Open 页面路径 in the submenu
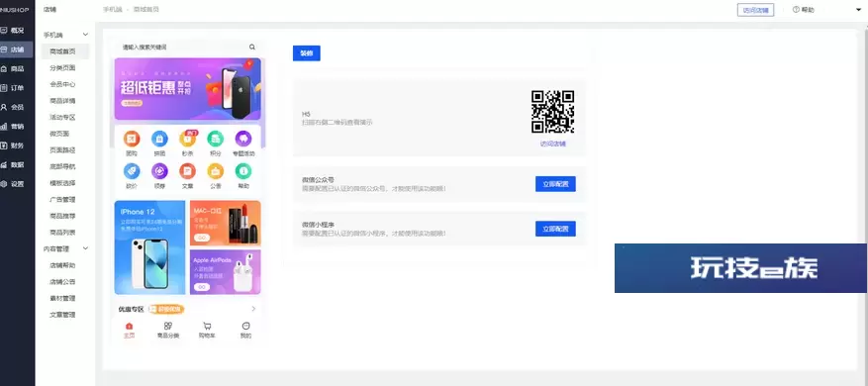The width and height of the screenshot is (868, 386). point(63,150)
